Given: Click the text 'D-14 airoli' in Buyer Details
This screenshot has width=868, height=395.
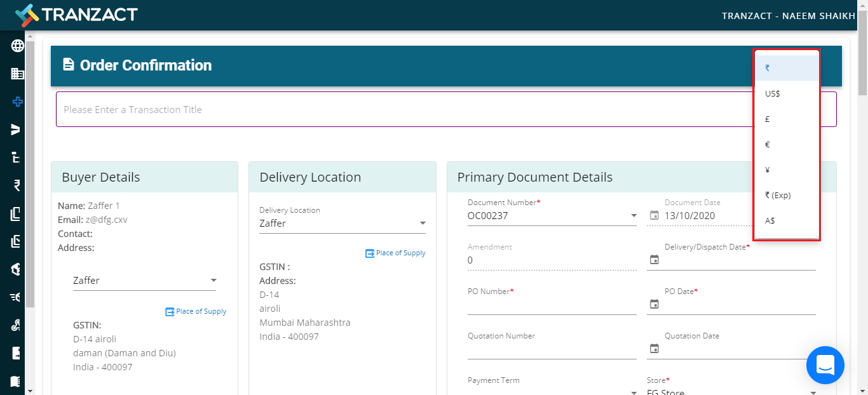Looking at the screenshot, I should (x=95, y=339).
